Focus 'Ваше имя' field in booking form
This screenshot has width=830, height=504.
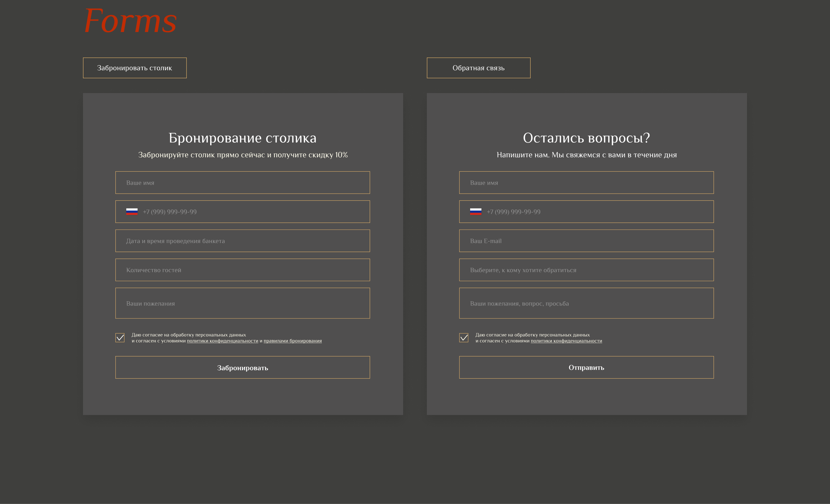click(x=242, y=183)
